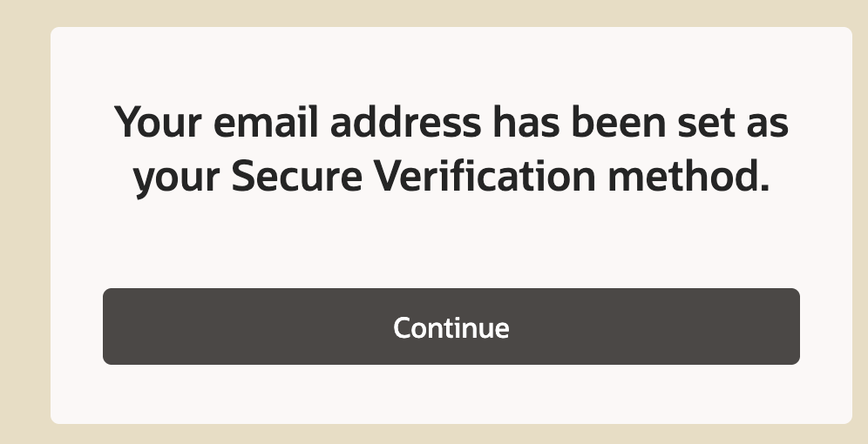Click 'has been set as' in the heading

tap(641, 122)
